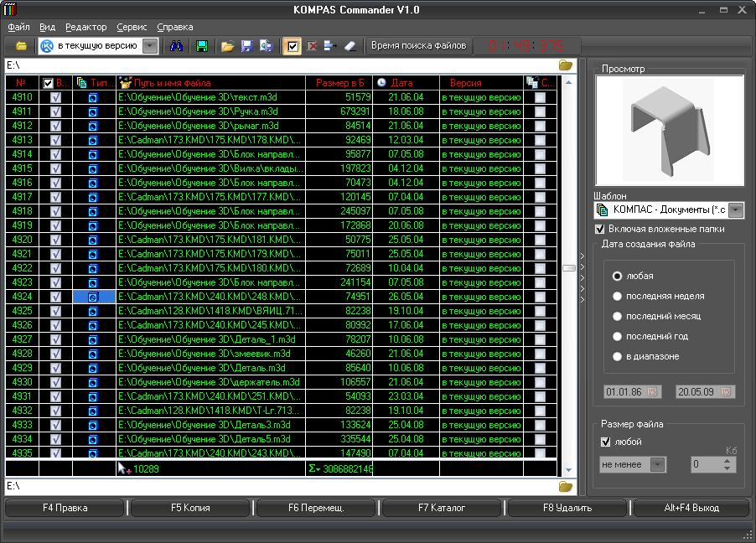Click the start date field 01.01.86
The width and height of the screenshot is (756, 543).
[x=632, y=391]
